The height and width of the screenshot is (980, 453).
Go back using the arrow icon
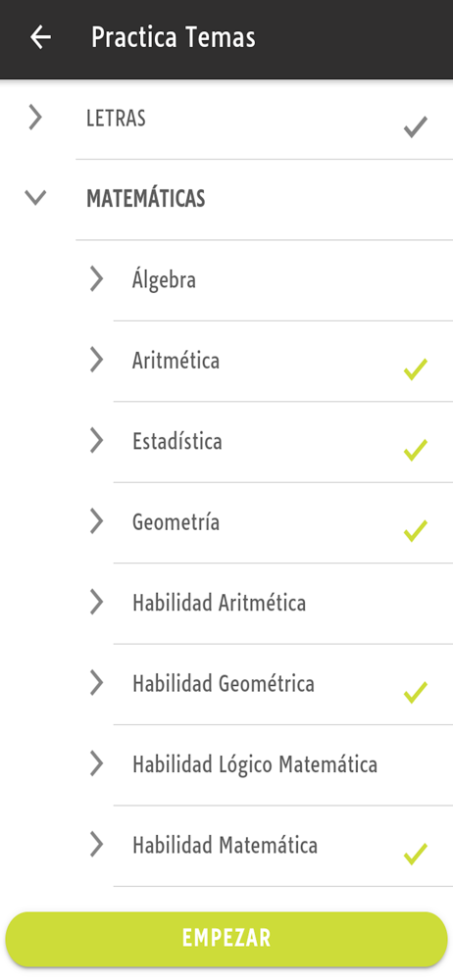[x=40, y=37]
